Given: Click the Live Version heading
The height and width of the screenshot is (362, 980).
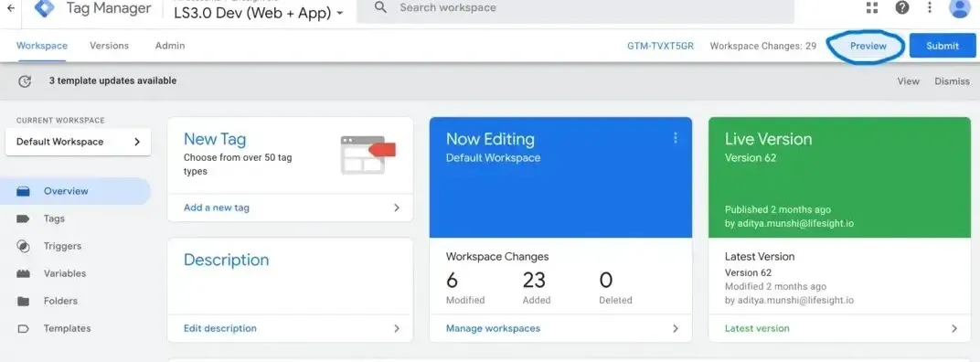Looking at the screenshot, I should pos(768,139).
